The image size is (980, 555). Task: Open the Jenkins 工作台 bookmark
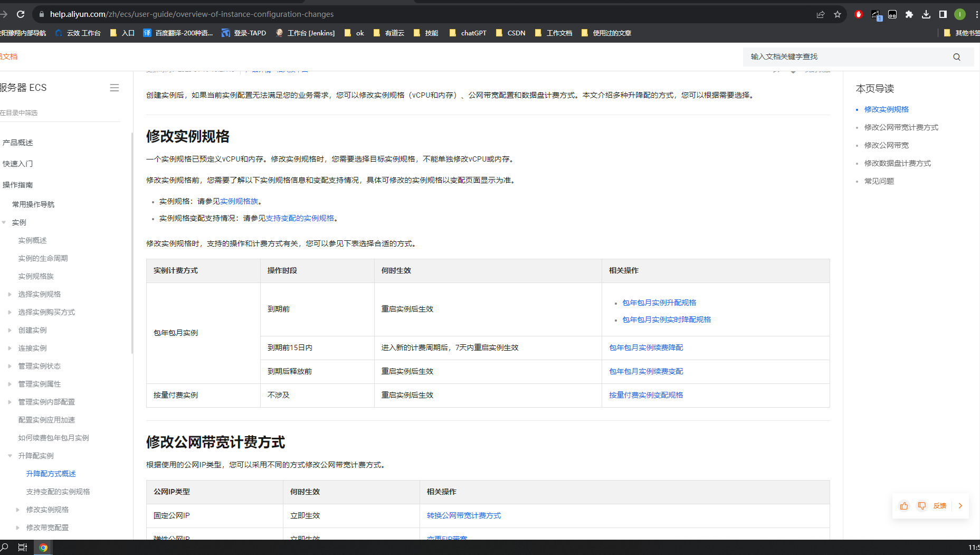coord(305,33)
